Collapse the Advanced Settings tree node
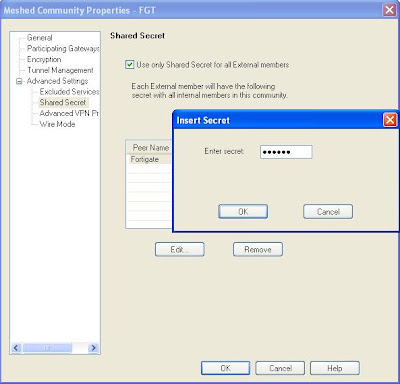 19,81
